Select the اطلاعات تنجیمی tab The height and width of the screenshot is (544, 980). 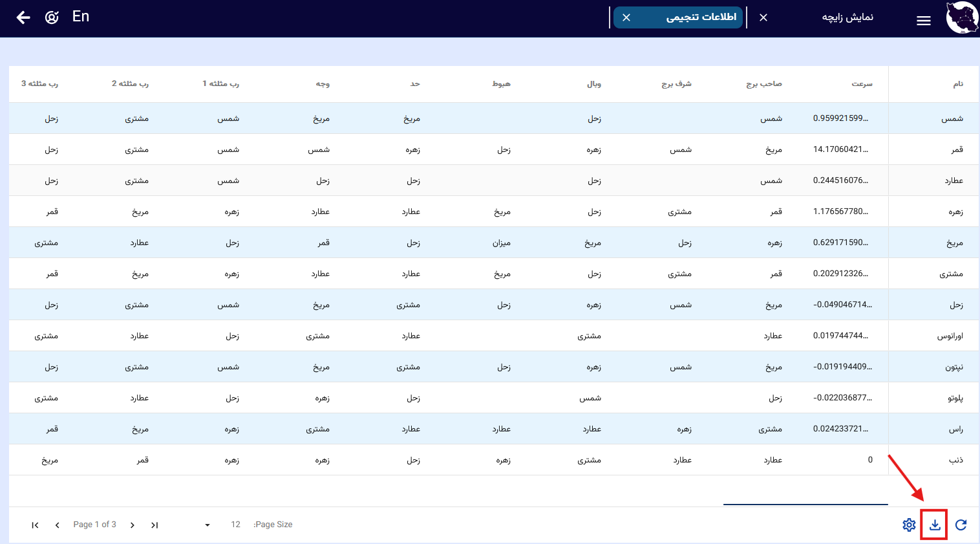(701, 17)
